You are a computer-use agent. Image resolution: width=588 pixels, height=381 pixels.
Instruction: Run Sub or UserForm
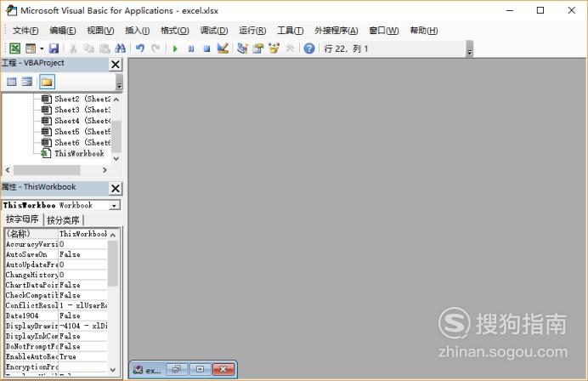click(x=175, y=48)
